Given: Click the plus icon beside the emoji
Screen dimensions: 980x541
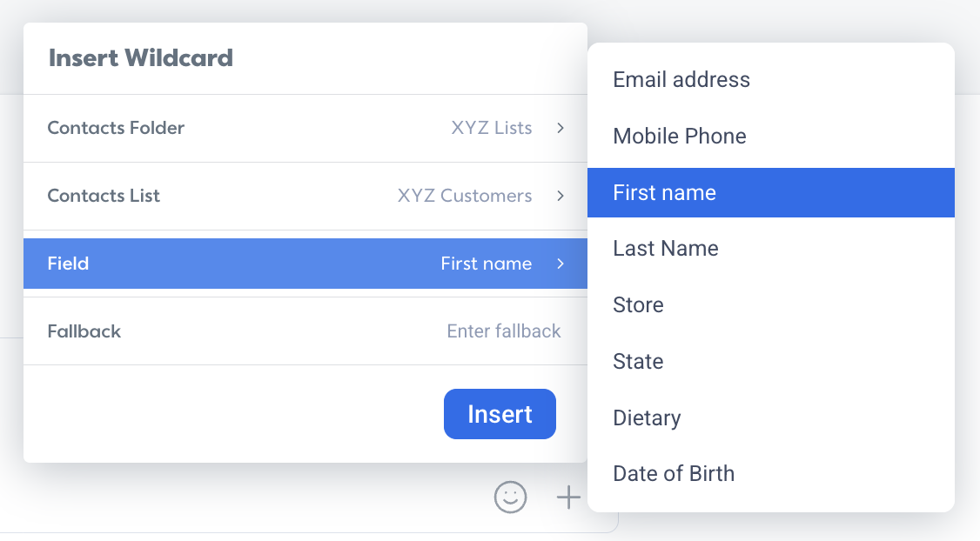Looking at the screenshot, I should (x=568, y=498).
